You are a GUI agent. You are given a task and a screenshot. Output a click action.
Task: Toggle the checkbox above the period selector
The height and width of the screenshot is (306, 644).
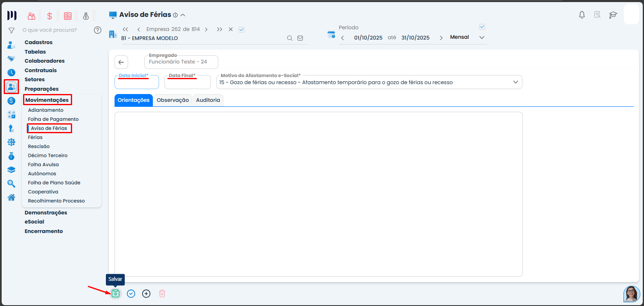click(482, 27)
